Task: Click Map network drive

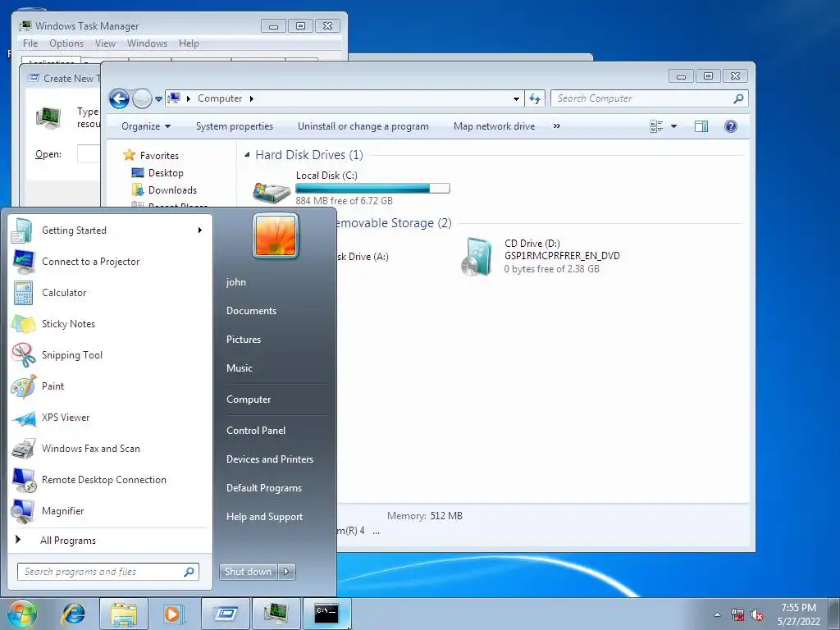Action: click(494, 126)
